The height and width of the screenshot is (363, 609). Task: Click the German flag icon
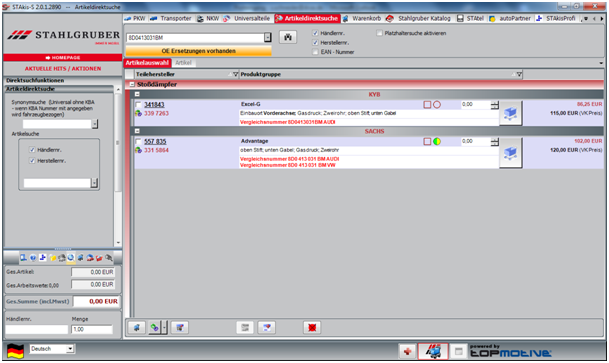[x=16, y=351]
